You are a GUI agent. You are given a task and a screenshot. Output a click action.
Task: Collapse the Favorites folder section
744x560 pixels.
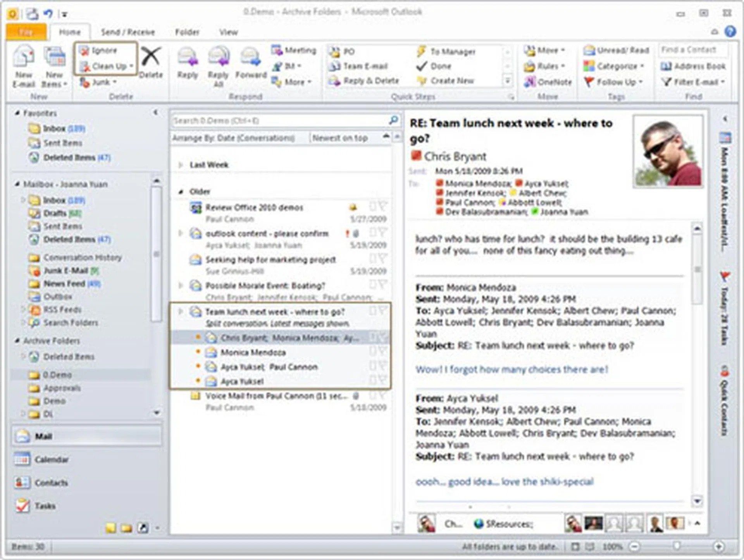click(17, 113)
